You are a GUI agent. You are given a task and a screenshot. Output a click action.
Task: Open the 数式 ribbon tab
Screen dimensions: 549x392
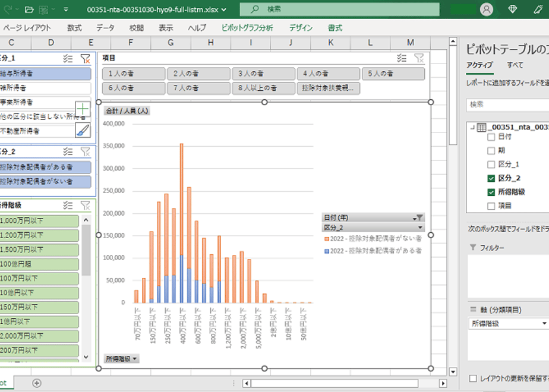coord(74,28)
